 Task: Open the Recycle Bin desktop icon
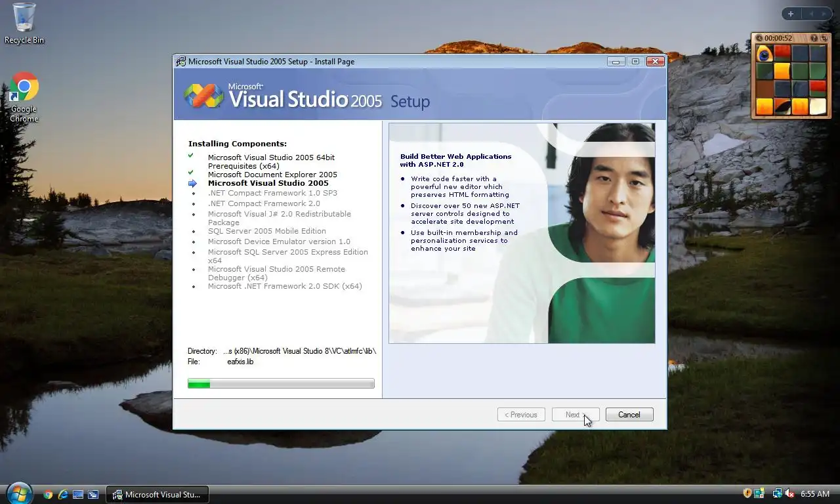point(24,24)
